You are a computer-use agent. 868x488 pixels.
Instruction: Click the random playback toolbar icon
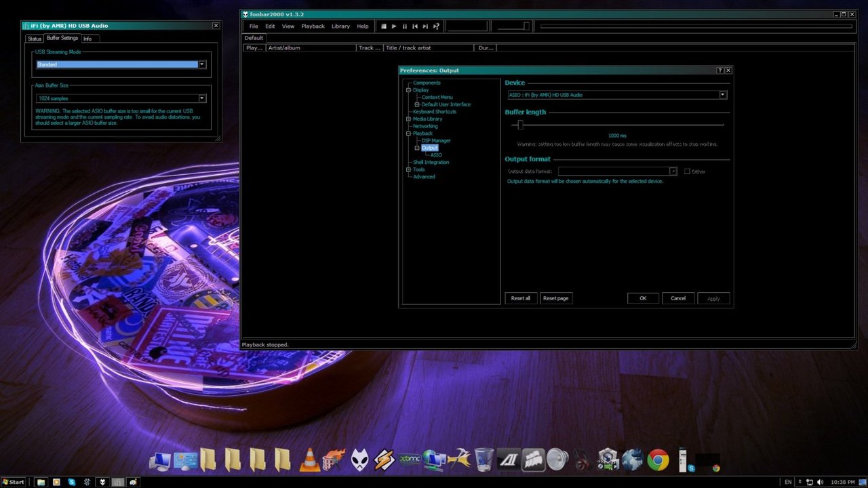pyautogui.click(x=436, y=26)
